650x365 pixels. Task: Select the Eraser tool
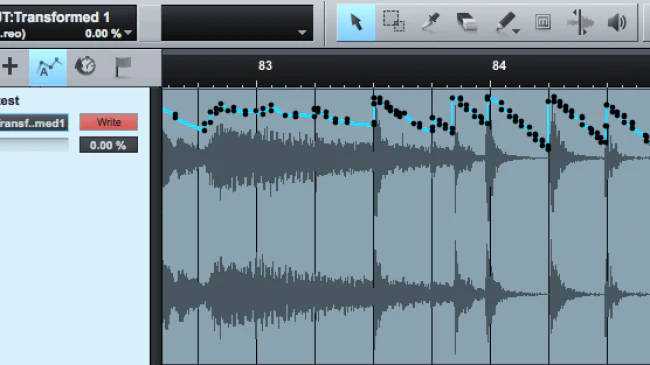pyautogui.click(x=467, y=22)
